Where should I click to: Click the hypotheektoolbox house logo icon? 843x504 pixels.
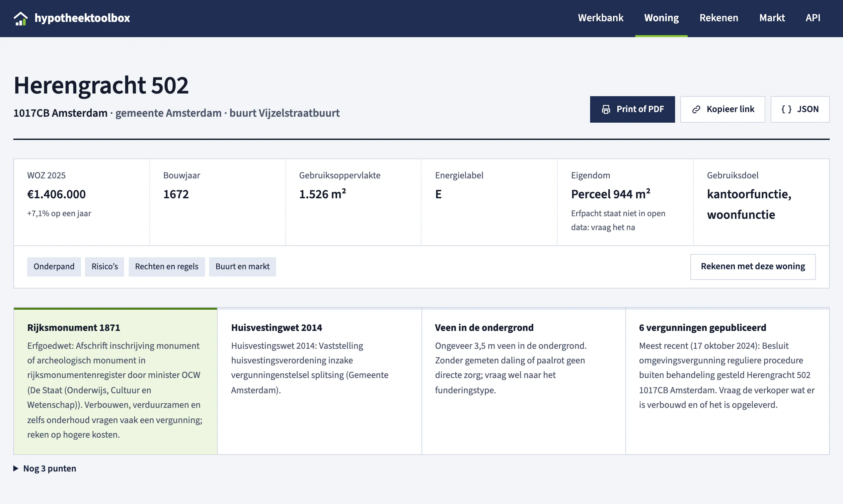tap(20, 18)
